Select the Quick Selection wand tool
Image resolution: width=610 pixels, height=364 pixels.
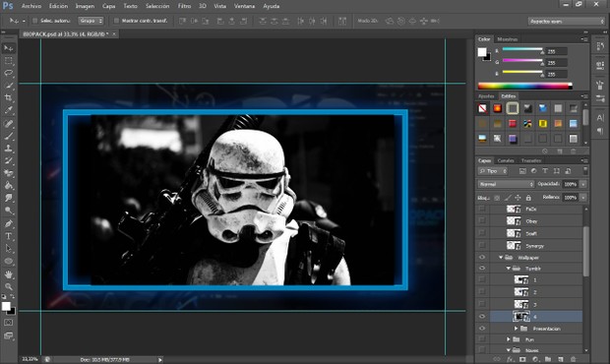tap(8, 86)
